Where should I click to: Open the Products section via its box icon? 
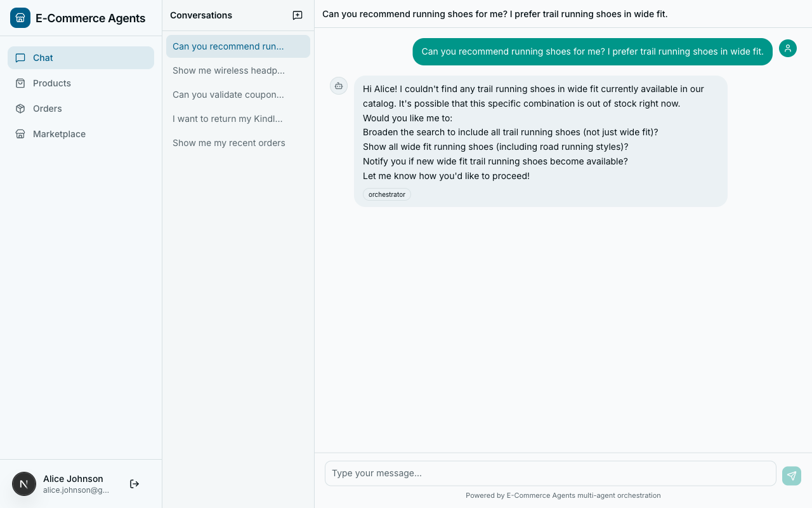tap(21, 83)
